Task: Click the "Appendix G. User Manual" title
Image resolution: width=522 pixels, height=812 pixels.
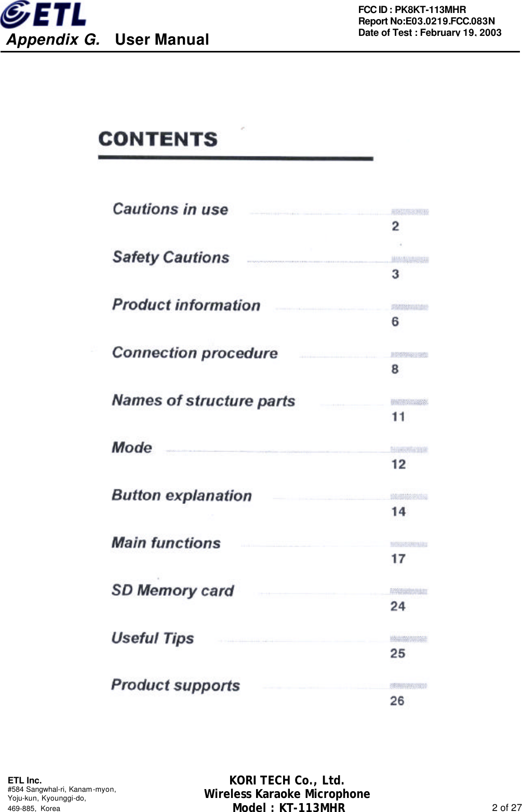Action: (x=108, y=39)
